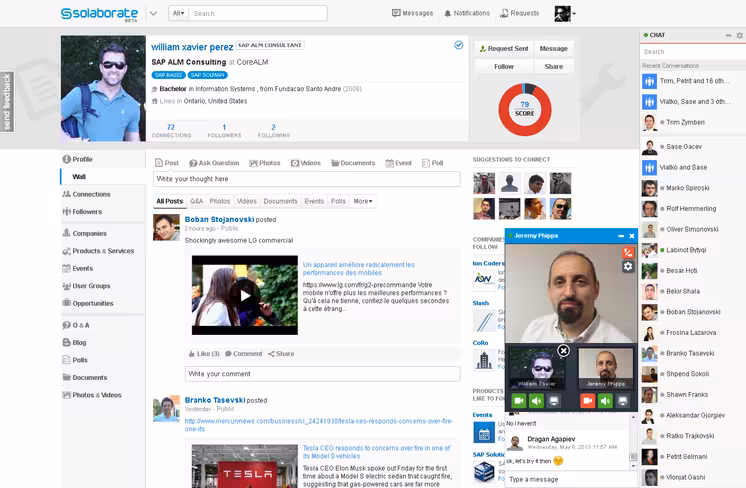Play the LG commercial video
Image resolution: width=746 pixels, height=488 pixels.
245,295
